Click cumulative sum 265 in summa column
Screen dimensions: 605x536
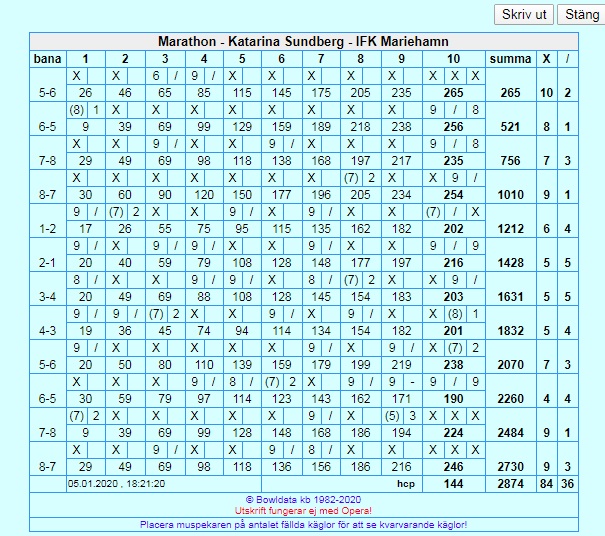[510, 93]
